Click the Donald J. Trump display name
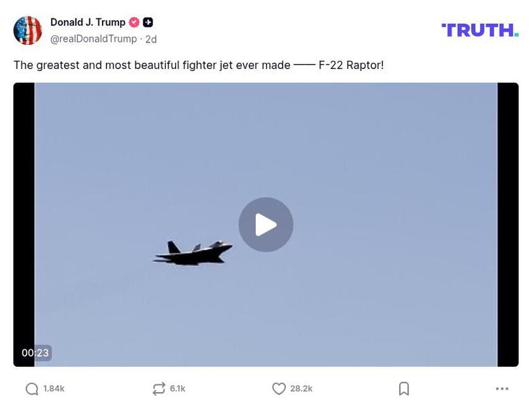The width and height of the screenshot is (532, 411). [89, 22]
